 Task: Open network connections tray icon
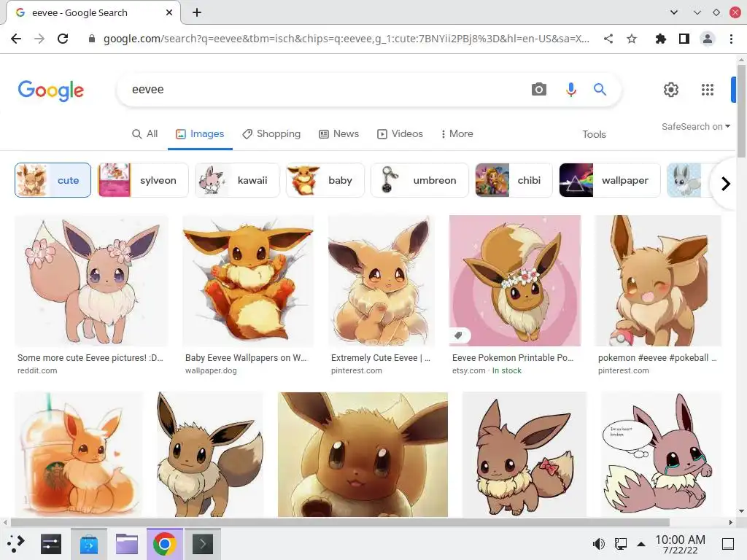[620, 544]
